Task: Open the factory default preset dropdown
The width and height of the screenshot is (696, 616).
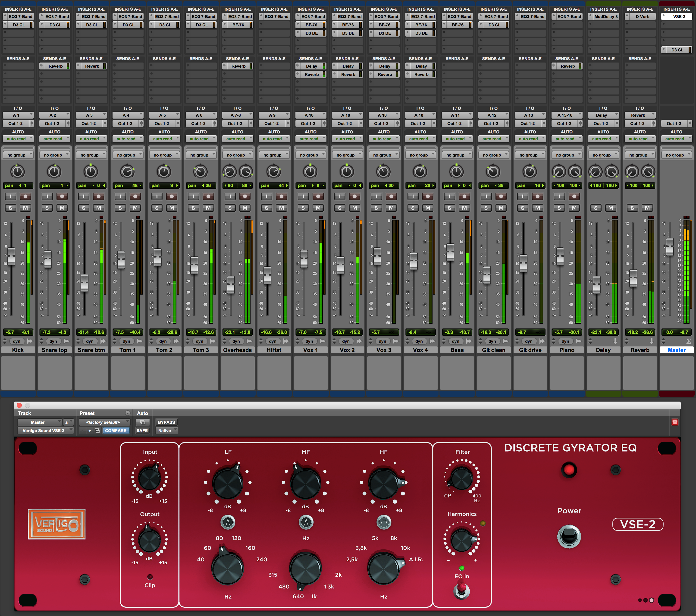Action: 104,422
